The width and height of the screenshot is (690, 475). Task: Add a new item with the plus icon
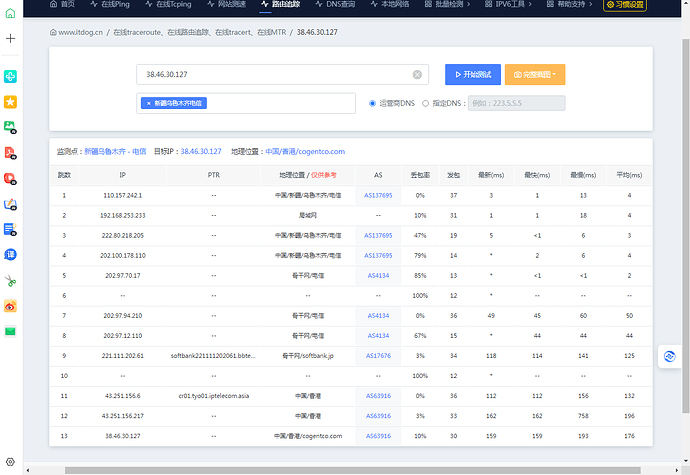pos(10,38)
